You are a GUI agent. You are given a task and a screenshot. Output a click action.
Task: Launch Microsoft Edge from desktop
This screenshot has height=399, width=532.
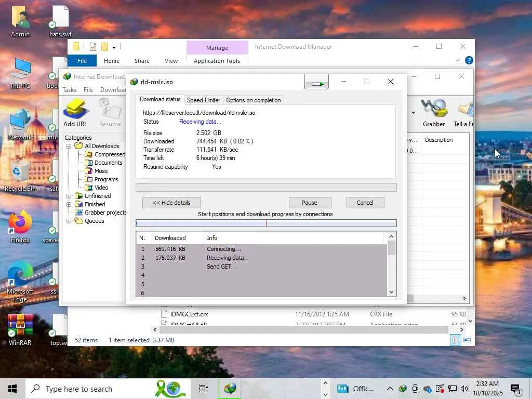point(20,282)
